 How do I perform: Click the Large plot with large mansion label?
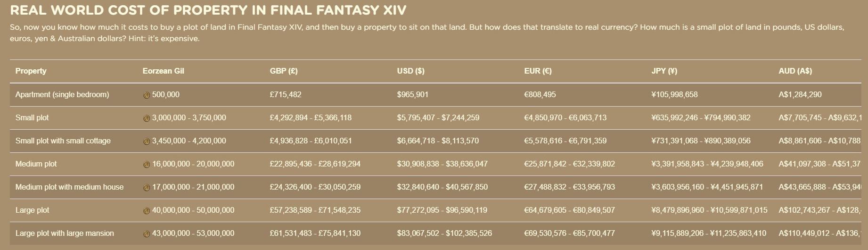click(x=65, y=233)
